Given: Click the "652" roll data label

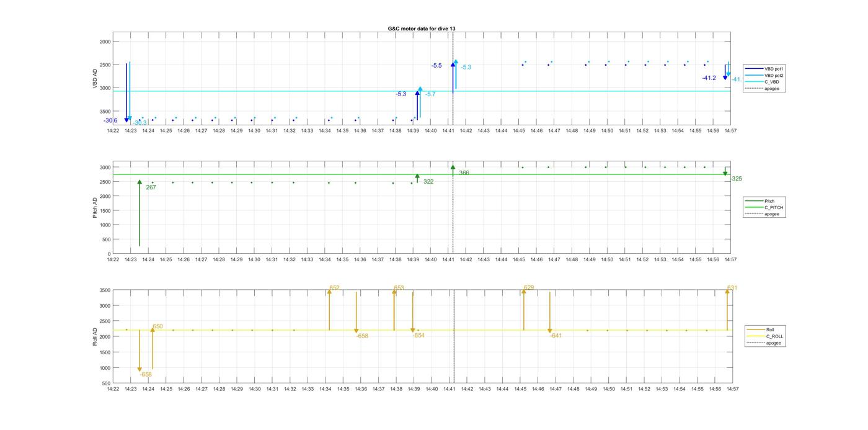Looking at the screenshot, I should point(335,288).
